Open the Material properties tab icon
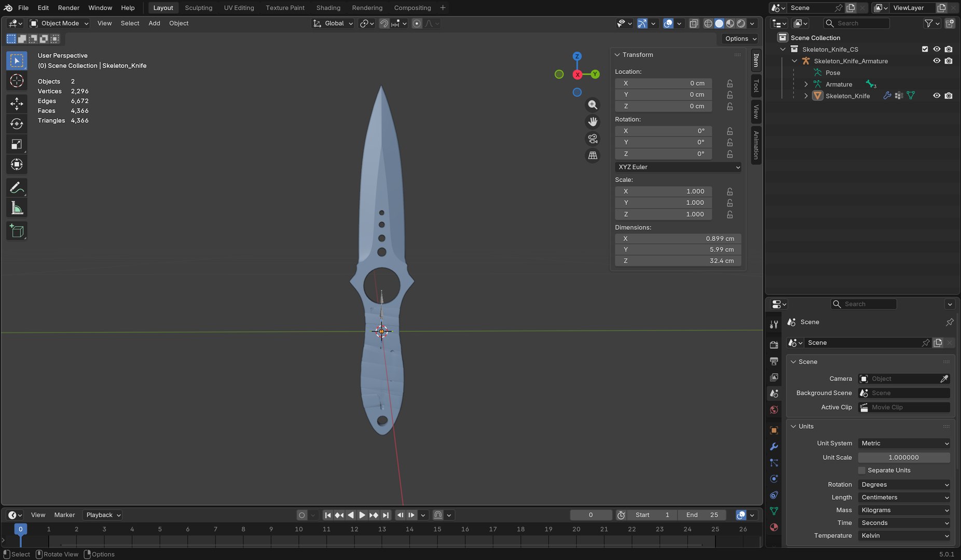Viewport: 961px width, 560px height. 774,527
